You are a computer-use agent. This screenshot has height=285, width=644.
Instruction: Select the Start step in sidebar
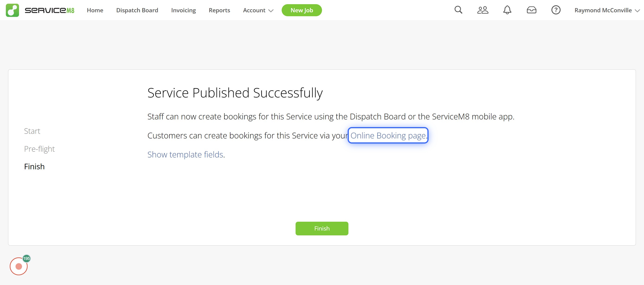(x=32, y=131)
